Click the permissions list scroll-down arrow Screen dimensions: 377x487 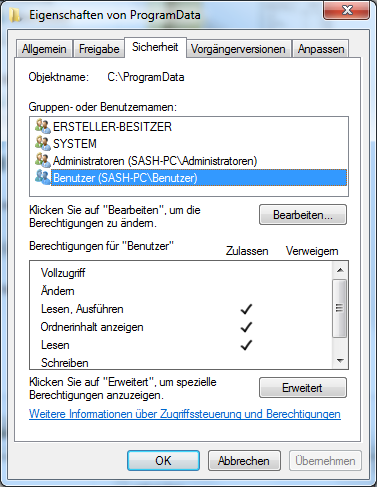point(340,360)
